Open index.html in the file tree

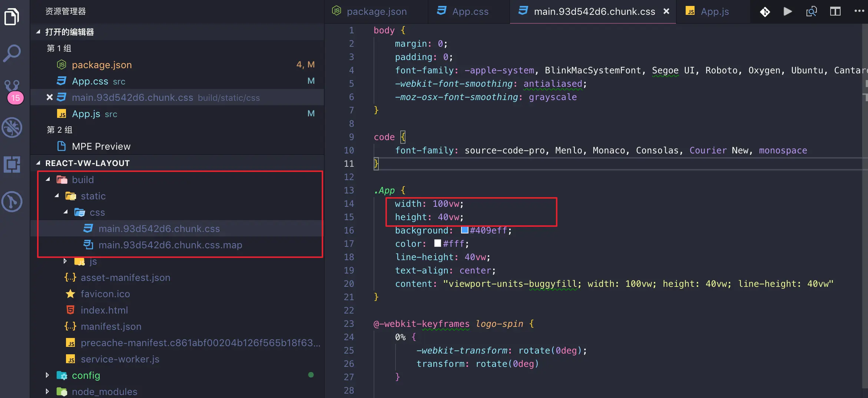tap(177, 310)
